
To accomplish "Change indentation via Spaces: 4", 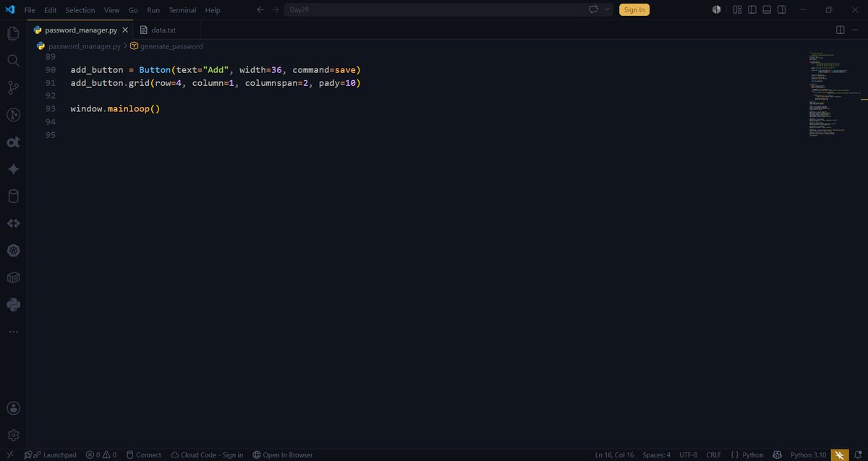I will point(657,454).
